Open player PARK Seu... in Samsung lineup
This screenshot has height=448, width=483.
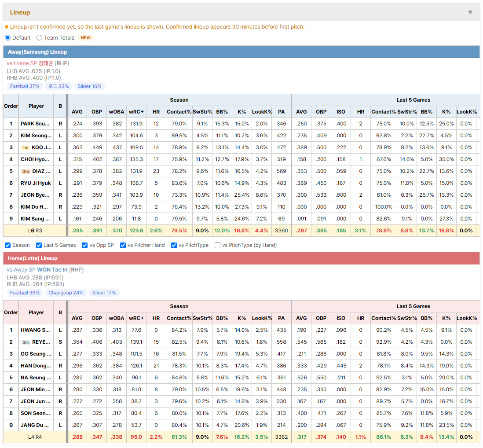[35, 124]
